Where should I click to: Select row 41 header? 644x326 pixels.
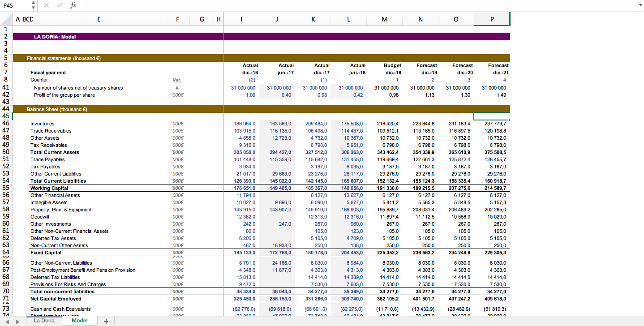tap(6, 88)
